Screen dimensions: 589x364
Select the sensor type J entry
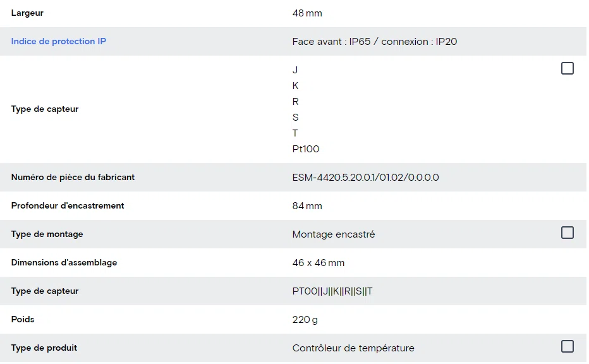(295, 70)
